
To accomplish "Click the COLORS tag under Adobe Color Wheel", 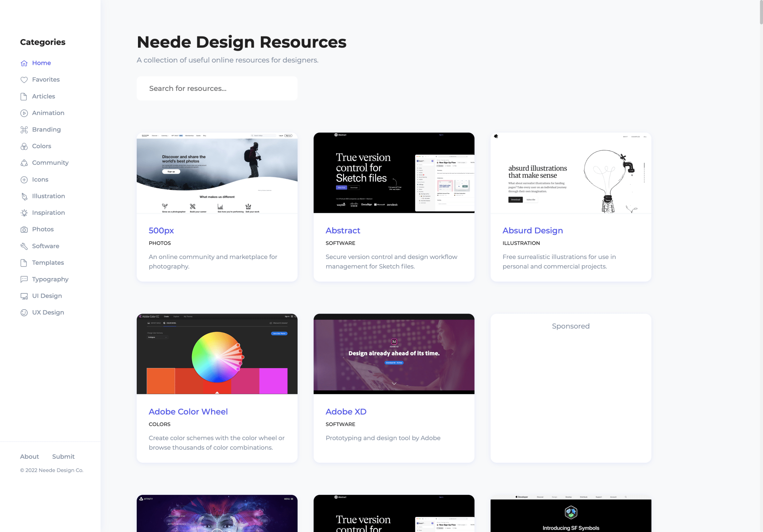I will [160, 424].
